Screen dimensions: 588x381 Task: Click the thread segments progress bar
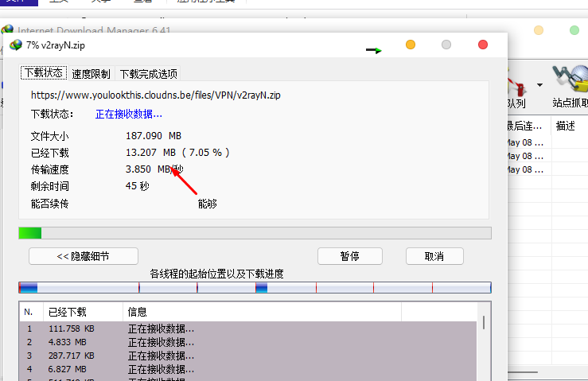point(255,288)
